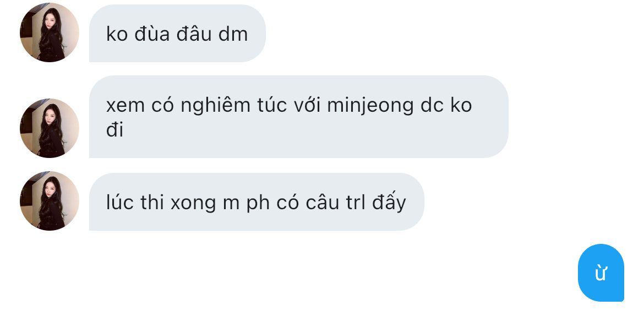Click the "lúc thi xong m ph" message bubble
The height and width of the screenshot is (316, 644).
pyautogui.click(x=256, y=201)
